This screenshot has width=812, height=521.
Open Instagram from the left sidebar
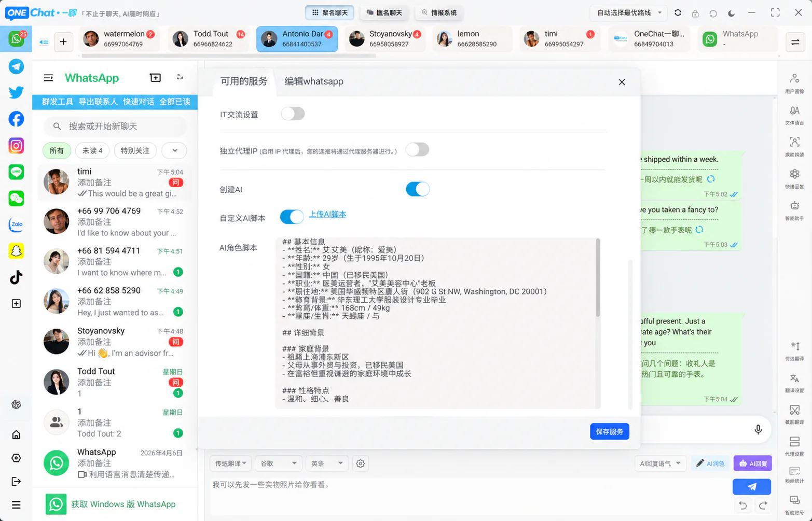pyautogui.click(x=16, y=146)
